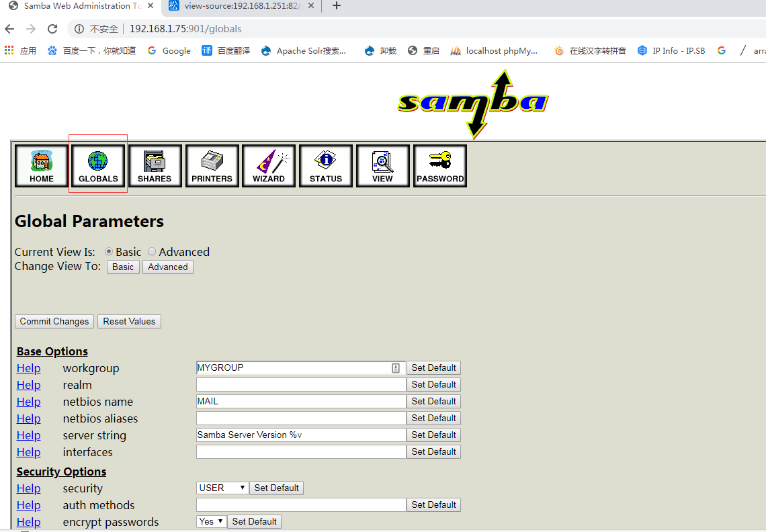
Task: Open the encrypt passwords Yes dropdown
Action: coord(212,521)
